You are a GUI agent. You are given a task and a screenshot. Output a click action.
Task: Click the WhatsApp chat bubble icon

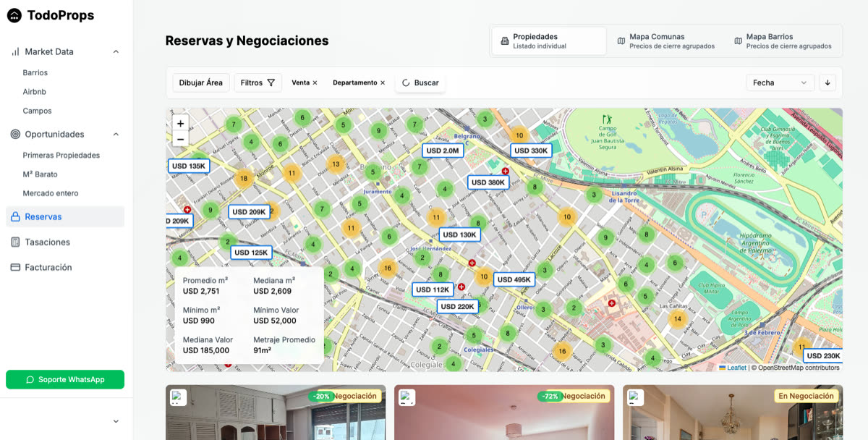click(30, 380)
